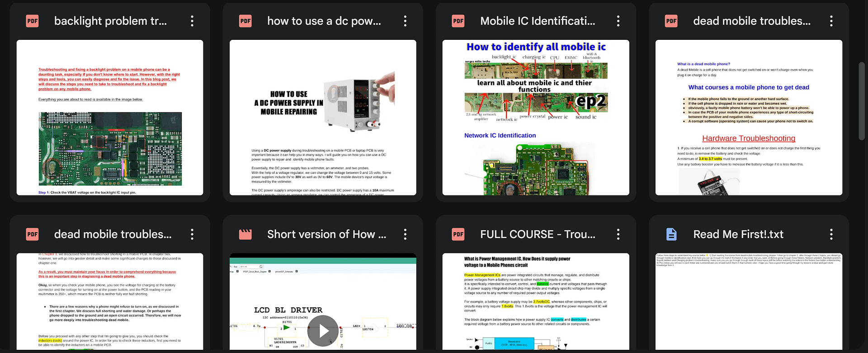This screenshot has height=353, width=868.
Task: Click the PDF icon for FULL COURSE file
Action: click(458, 234)
